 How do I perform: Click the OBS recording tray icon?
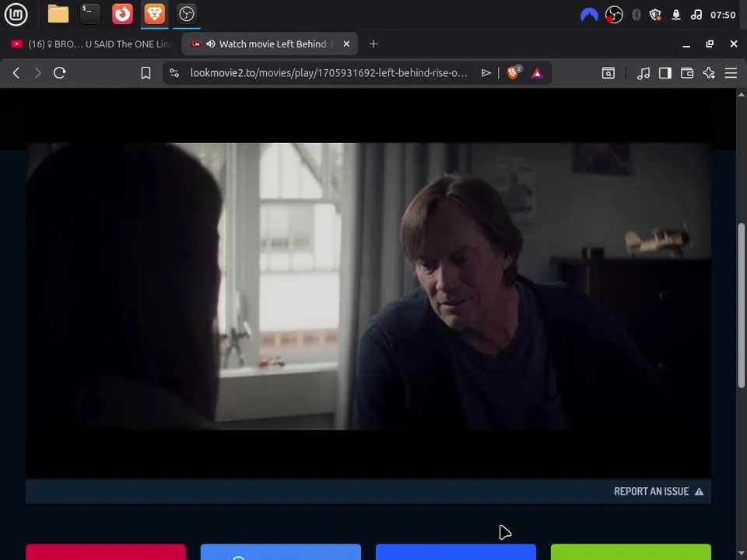(614, 16)
